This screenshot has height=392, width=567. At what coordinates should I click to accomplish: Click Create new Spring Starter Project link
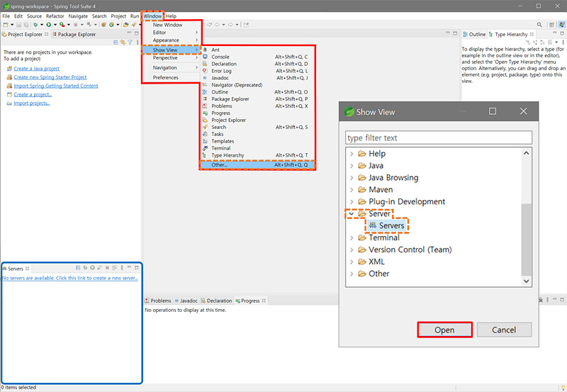tap(50, 77)
